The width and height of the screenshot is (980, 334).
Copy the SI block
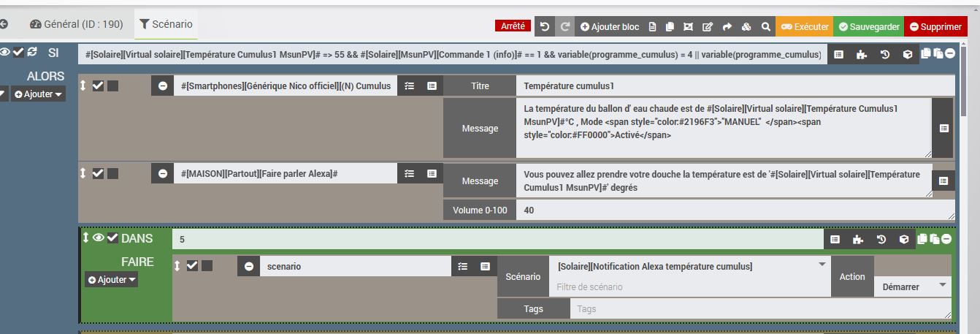coord(926,53)
